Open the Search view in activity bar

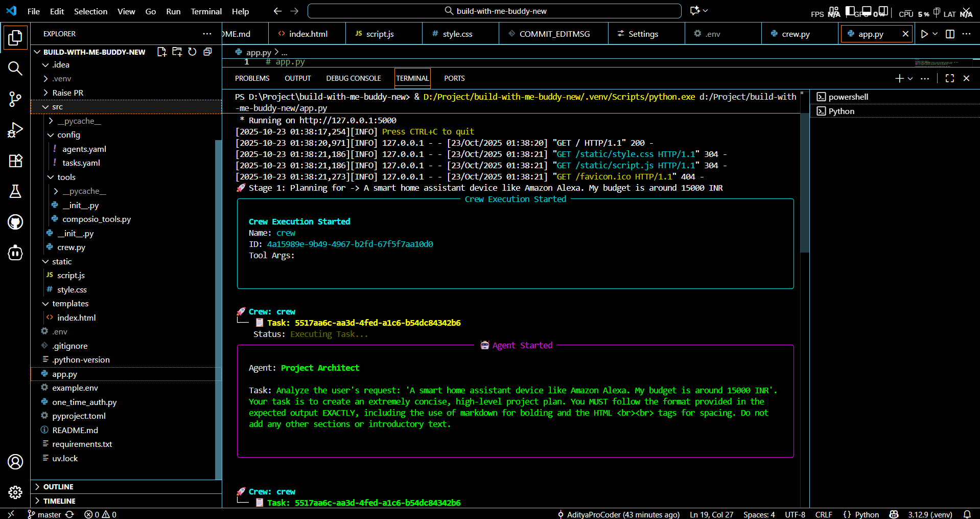(x=15, y=69)
